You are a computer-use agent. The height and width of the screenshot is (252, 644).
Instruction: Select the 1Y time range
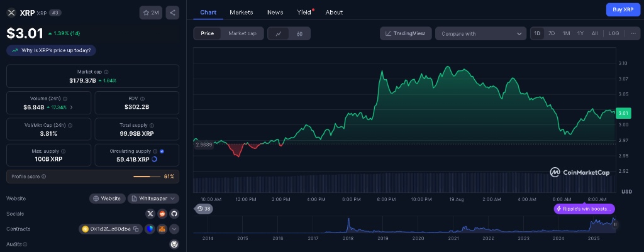[580, 34]
